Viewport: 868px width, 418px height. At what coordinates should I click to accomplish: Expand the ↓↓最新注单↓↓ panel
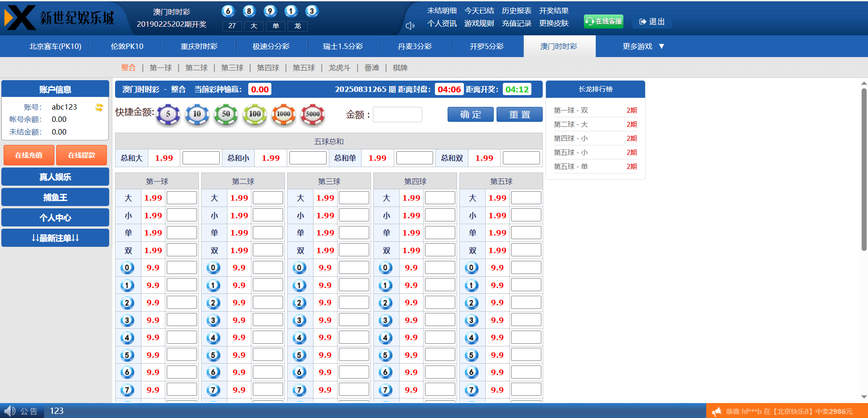click(55, 238)
